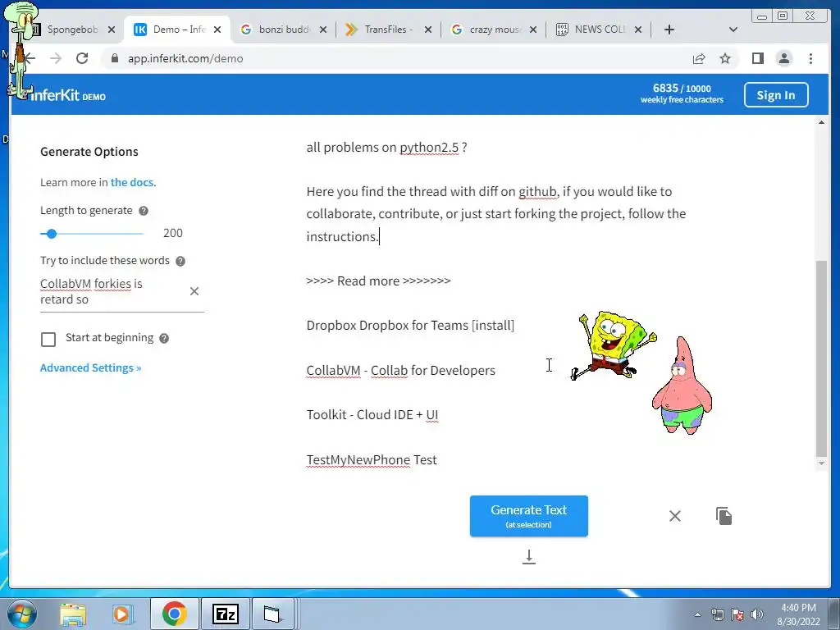The height and width of the screenshot is (630, 840).
Task: Click the editor vertical scrollbar thumb
Action: 821,358
